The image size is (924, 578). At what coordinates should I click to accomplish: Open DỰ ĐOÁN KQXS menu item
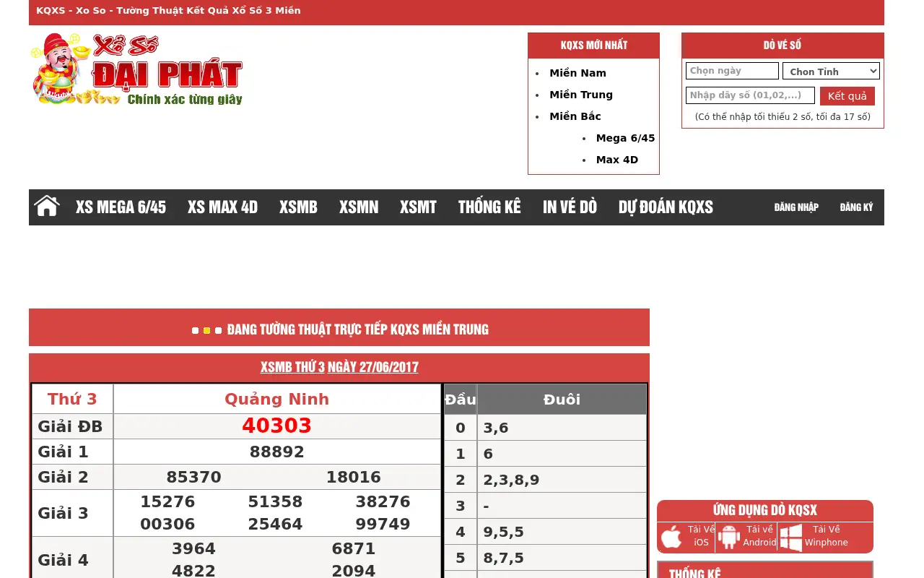tap(666, 207)
